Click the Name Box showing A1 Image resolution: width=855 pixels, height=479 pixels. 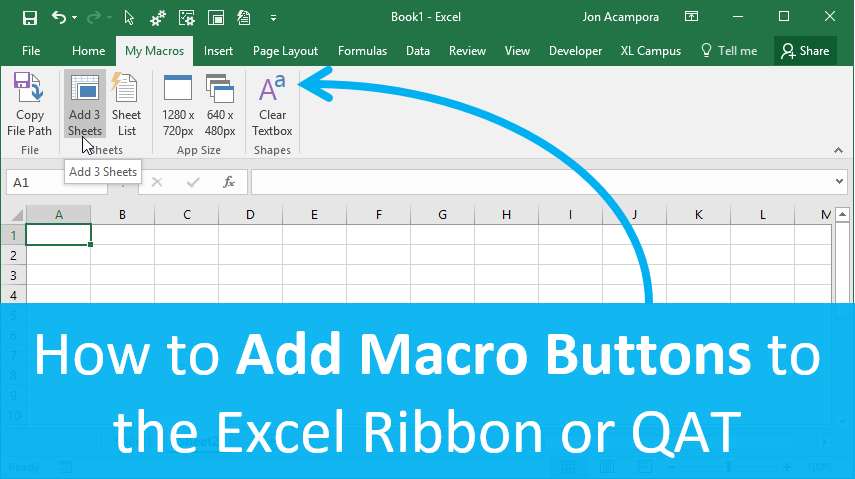(60, 182)
